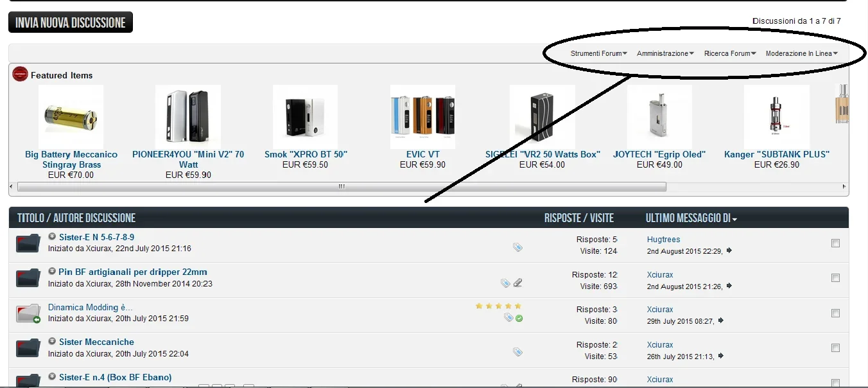Click the folder icon of Sister-E N 5-6-7-8-9 thread

click(x=28, y=244)
